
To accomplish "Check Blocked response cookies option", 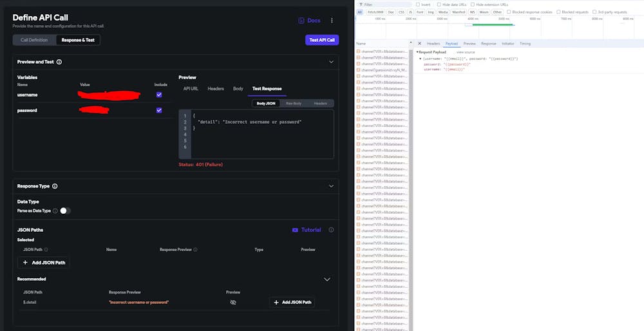I will click(x=509, y=12).
